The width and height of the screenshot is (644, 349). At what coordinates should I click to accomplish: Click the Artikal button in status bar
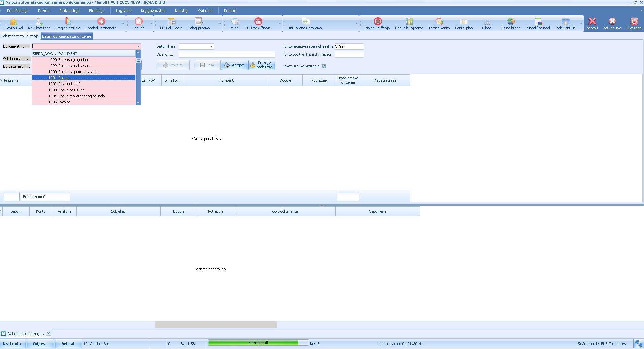point(68,344)
